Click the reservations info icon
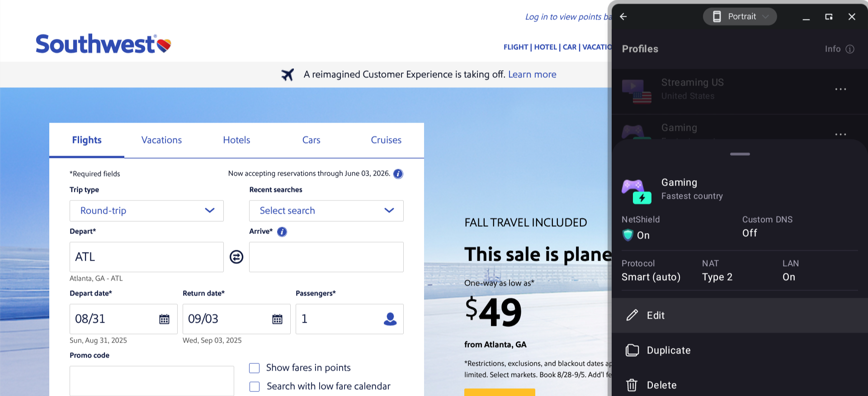 (x=398, y=174)
